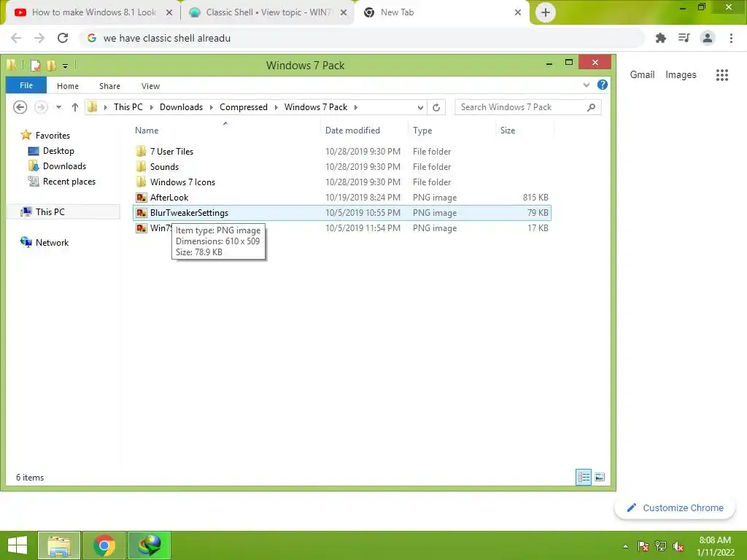The image size is (747, 560).
Task: Open Chrome media controls icon
Action: click(684, 38)
